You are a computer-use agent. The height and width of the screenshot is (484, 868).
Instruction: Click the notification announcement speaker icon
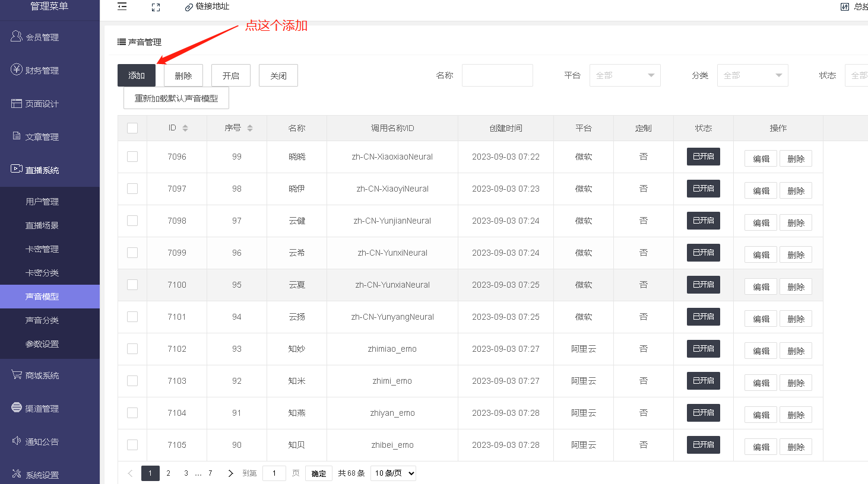pos(17,441)
